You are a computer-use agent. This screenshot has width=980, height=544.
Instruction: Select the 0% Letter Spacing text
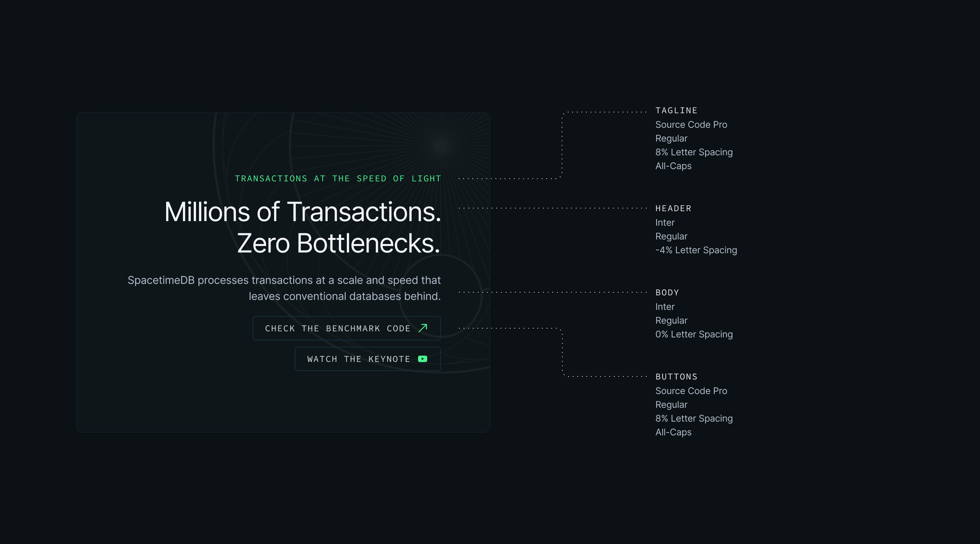[x=694, y=334]
